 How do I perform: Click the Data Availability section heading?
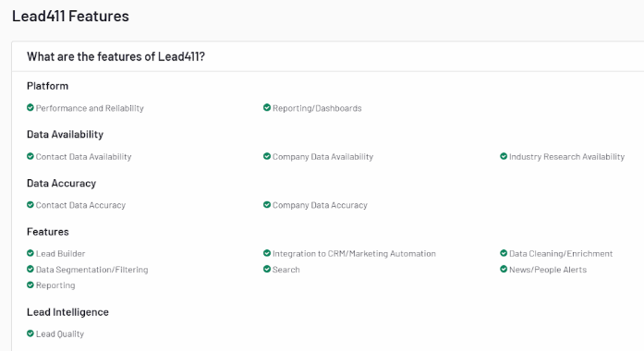coord(65,134)
